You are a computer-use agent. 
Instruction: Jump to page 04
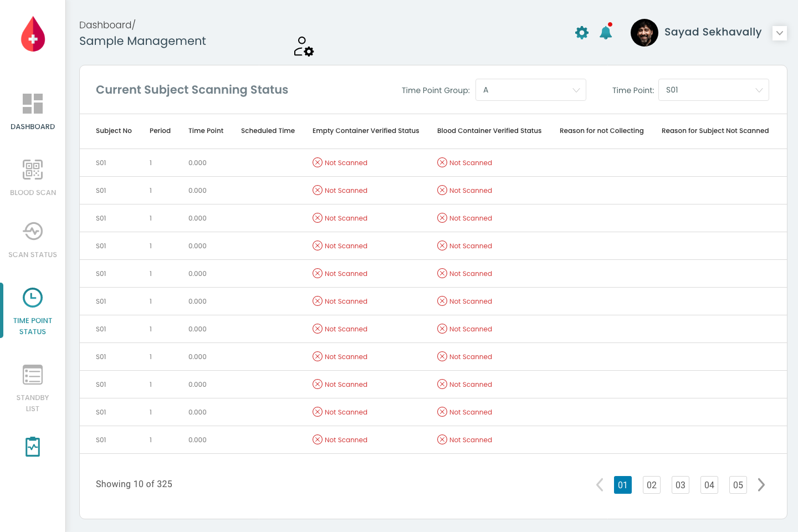pos(709,485)
